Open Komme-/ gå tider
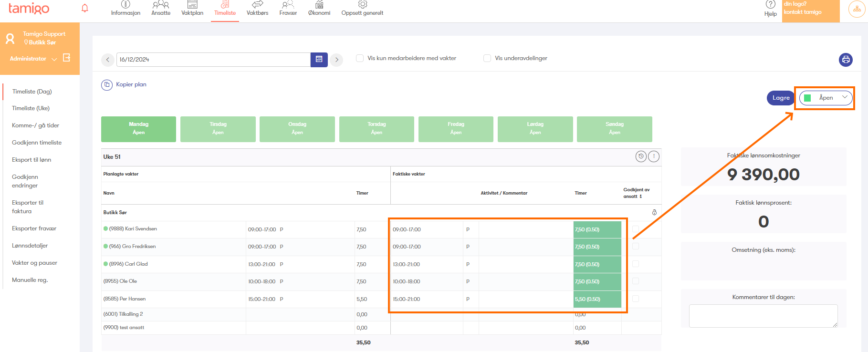Image resolution: width=868 pixels, height=352 pixels. point(36,125)
